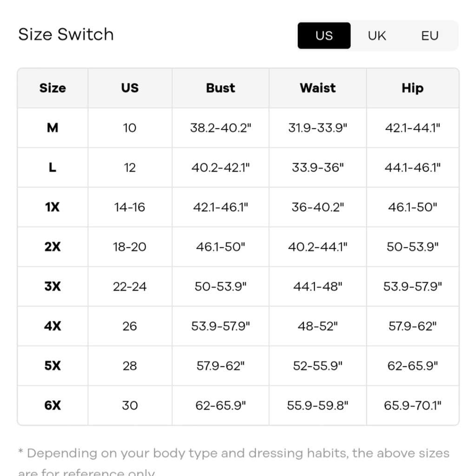Viewport: 476px width, 476px height.
Task: Click the Hip column header
Action: [x=413, y=88]
